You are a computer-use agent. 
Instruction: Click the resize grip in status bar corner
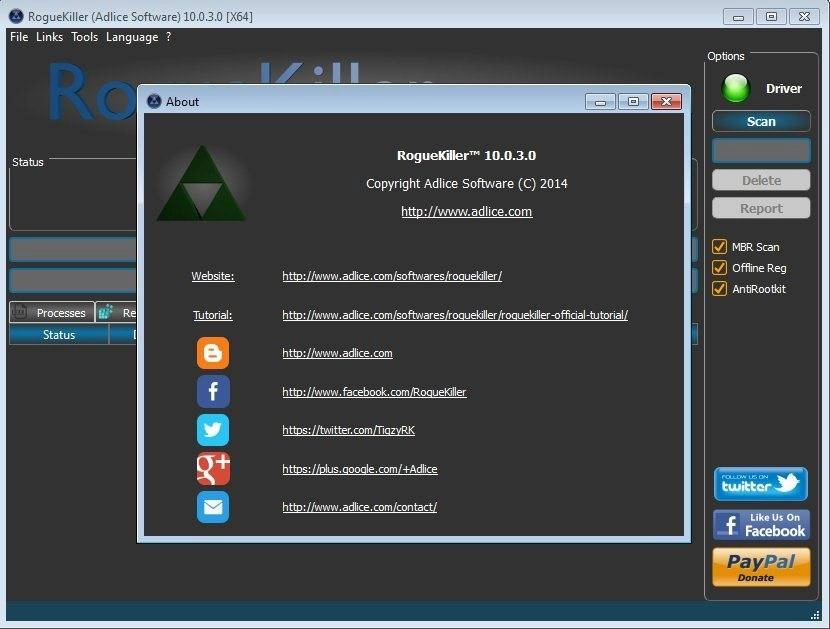[x=816, y=615]
